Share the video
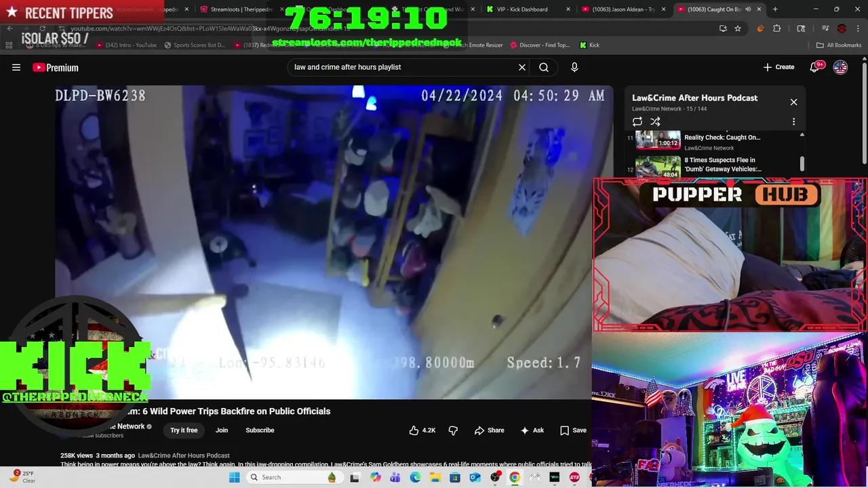The image size is (868, 488). tap(489, 430)
